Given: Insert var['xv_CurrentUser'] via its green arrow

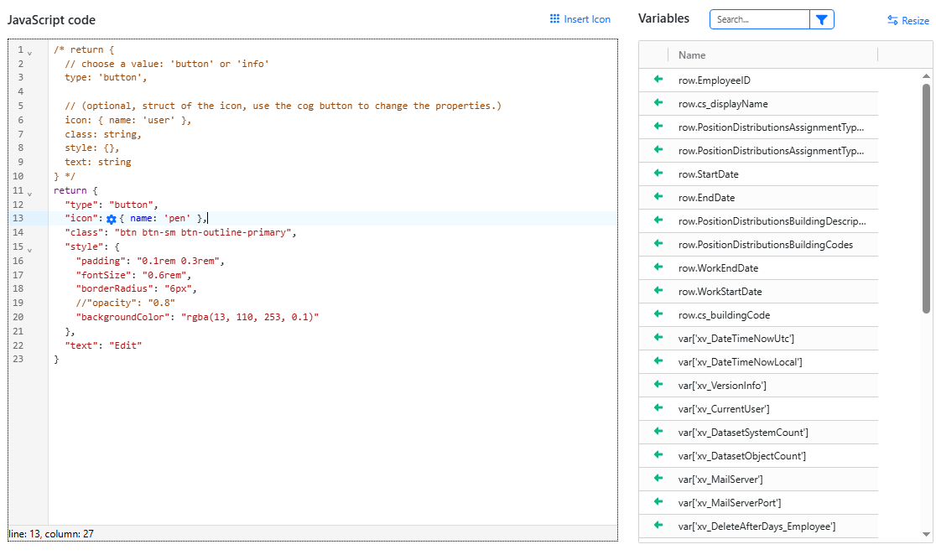Looking at the screenshot, I should 658,407.
